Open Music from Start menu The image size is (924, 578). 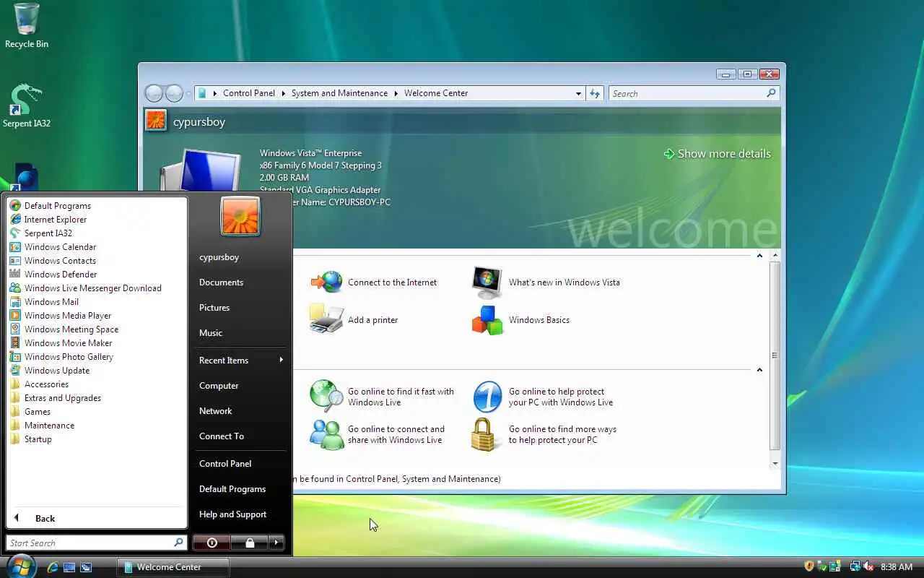click(240, 333)
